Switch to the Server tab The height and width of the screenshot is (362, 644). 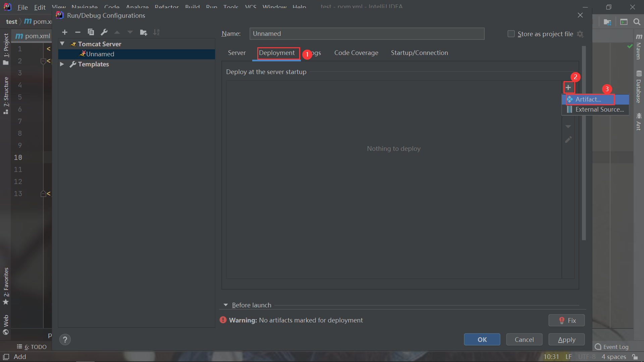[237, 53]
